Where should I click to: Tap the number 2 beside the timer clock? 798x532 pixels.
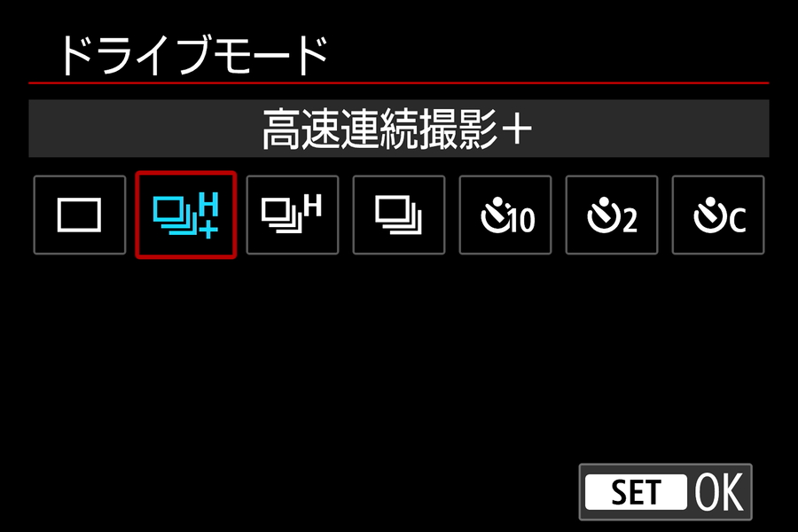pyautogui.click(x=630, y=221)
